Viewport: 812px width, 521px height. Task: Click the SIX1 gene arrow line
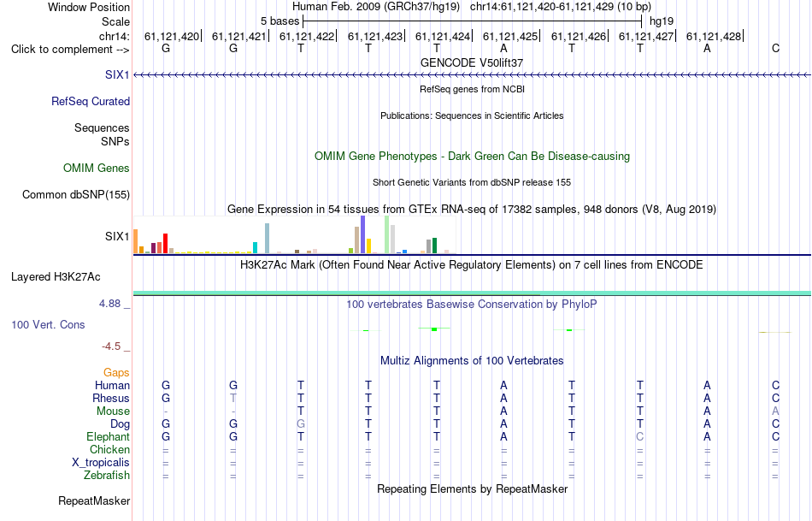tap(472, 75)
